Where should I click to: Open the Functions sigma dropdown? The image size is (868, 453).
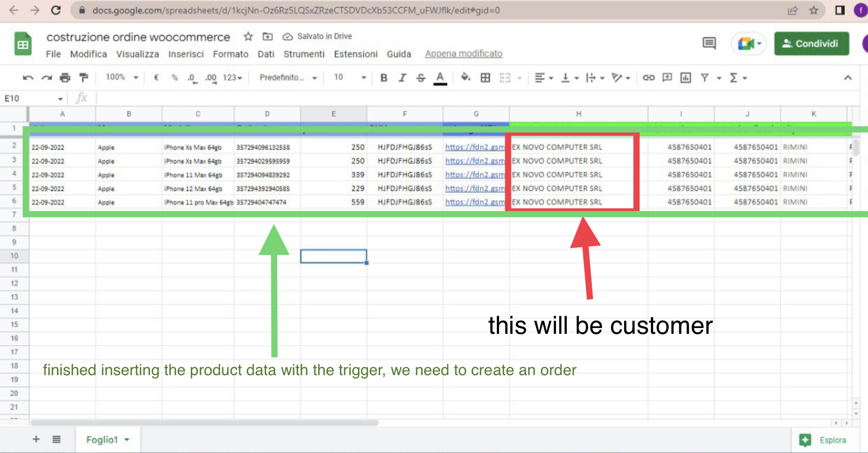(738, 78)
